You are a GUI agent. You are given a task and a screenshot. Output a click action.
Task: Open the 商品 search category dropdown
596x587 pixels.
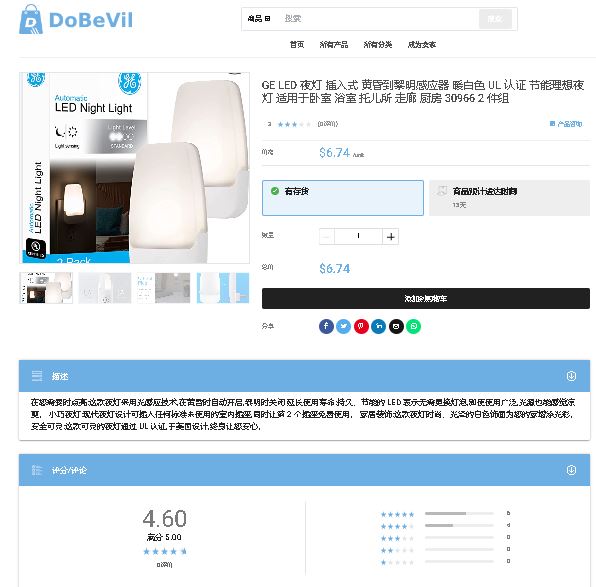tap(259, 19)
